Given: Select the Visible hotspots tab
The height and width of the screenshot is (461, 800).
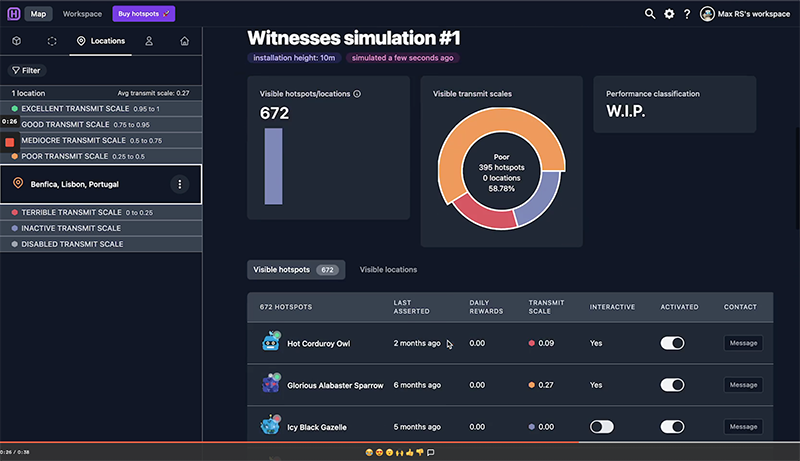Looking at the screenshot, I should tap(296, 270).
